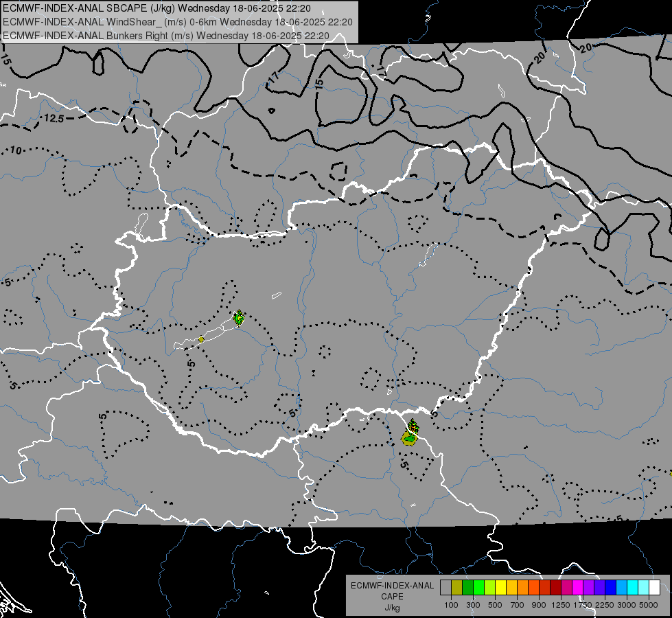Click the pink-magenta swatch right of 1250

566,588
